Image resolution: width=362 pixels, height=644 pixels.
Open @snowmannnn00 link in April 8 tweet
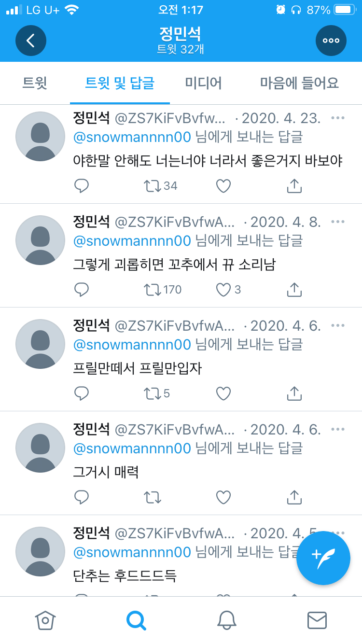(x=132, y=240)
